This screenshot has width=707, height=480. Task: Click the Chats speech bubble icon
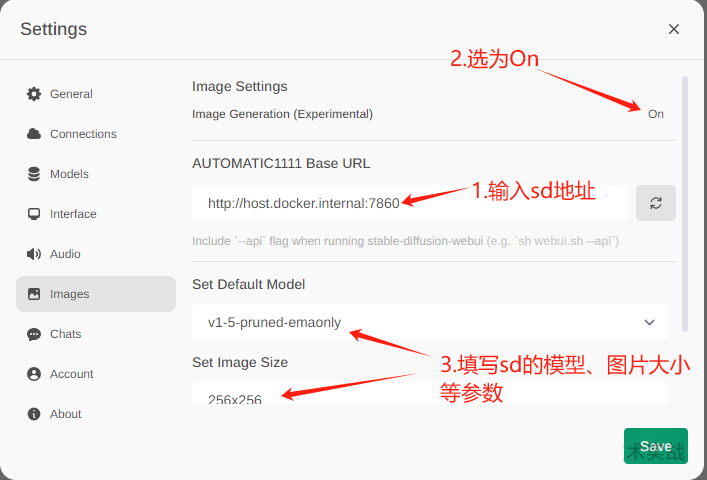click(x=34, y=334)
